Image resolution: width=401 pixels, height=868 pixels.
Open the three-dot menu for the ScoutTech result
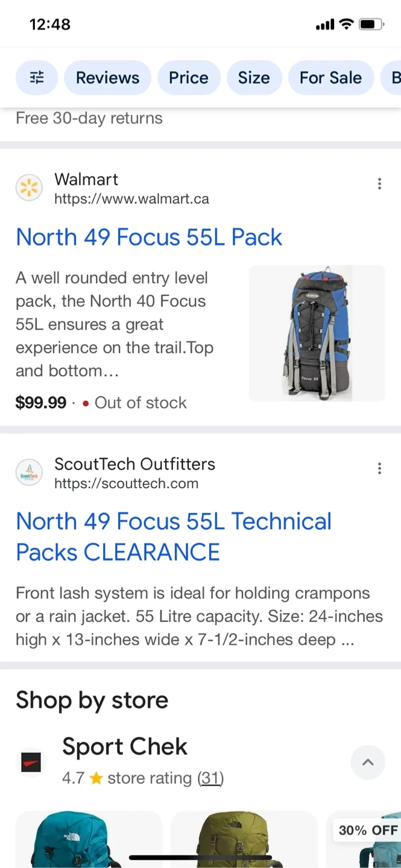379,468
